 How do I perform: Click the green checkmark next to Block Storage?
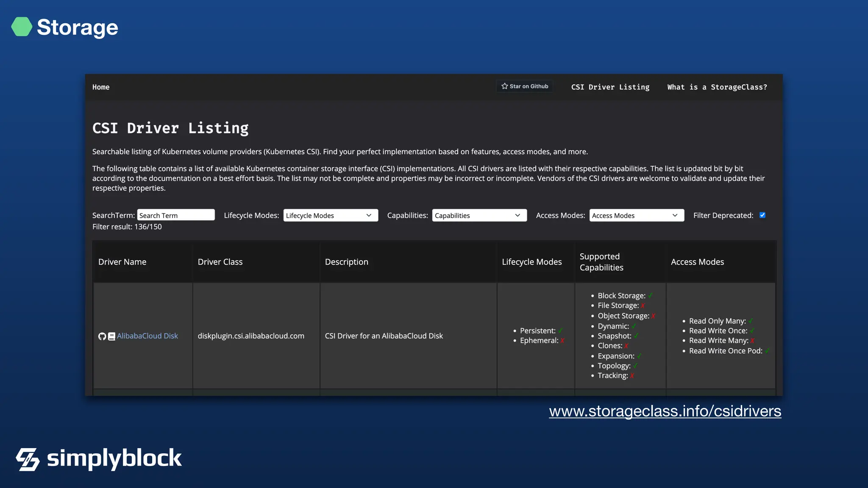point(650,296)
